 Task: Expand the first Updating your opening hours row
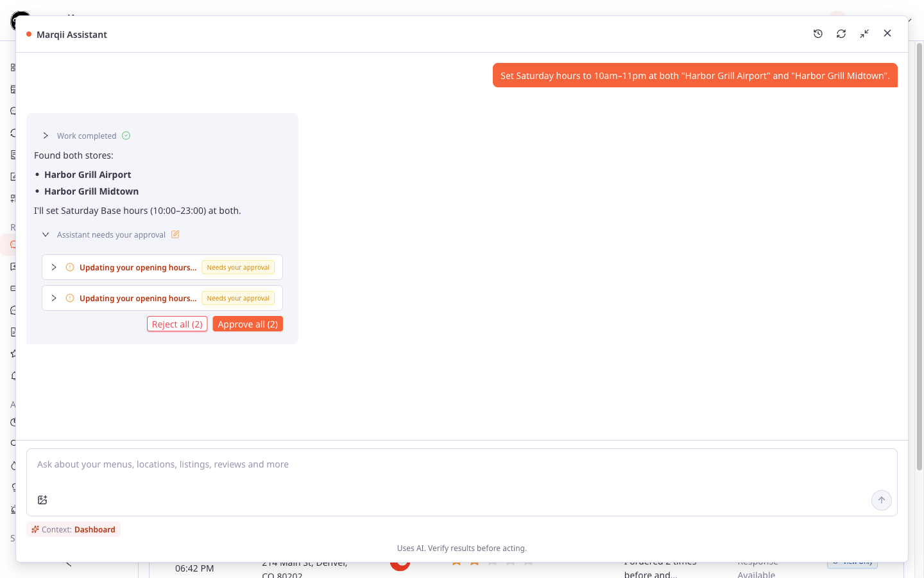point(54,267)
